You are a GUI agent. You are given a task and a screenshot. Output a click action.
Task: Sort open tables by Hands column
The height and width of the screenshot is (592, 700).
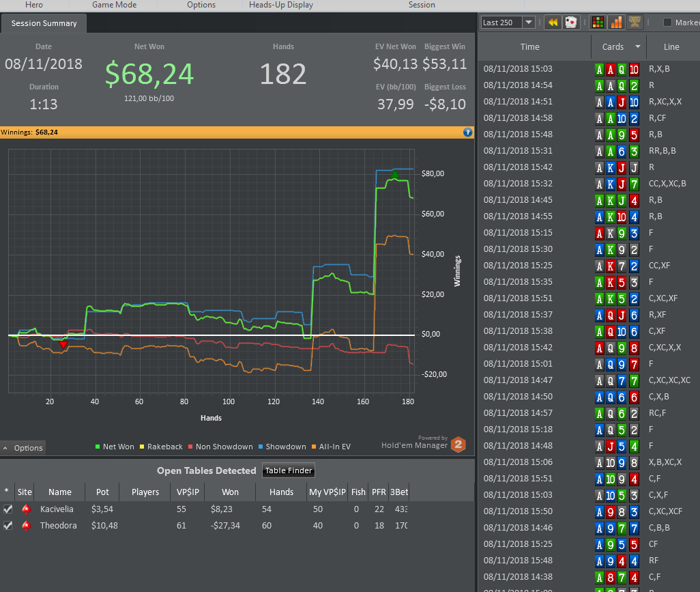(x=281, y=492)
